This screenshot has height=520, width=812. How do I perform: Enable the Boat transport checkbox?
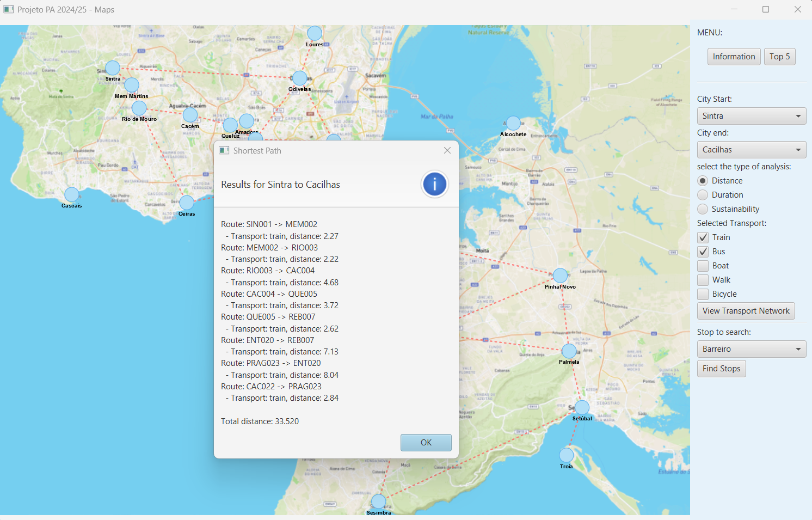pos(703,266)
